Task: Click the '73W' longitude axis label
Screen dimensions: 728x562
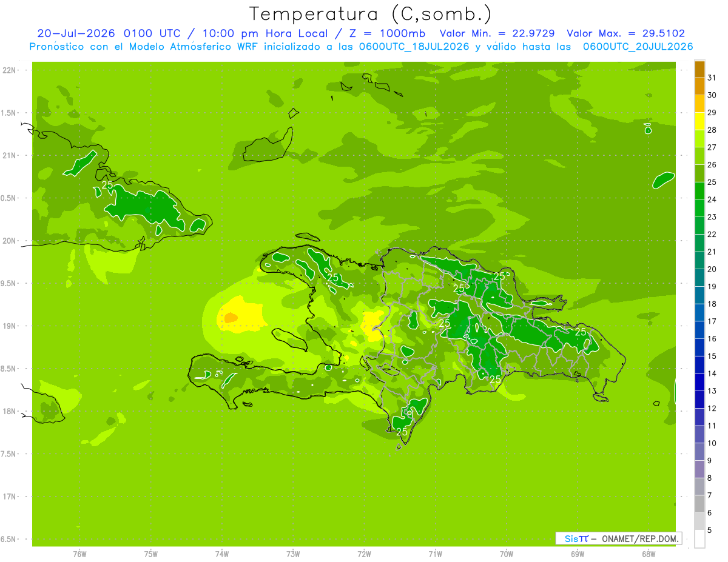Action: [x=293, y=554]
